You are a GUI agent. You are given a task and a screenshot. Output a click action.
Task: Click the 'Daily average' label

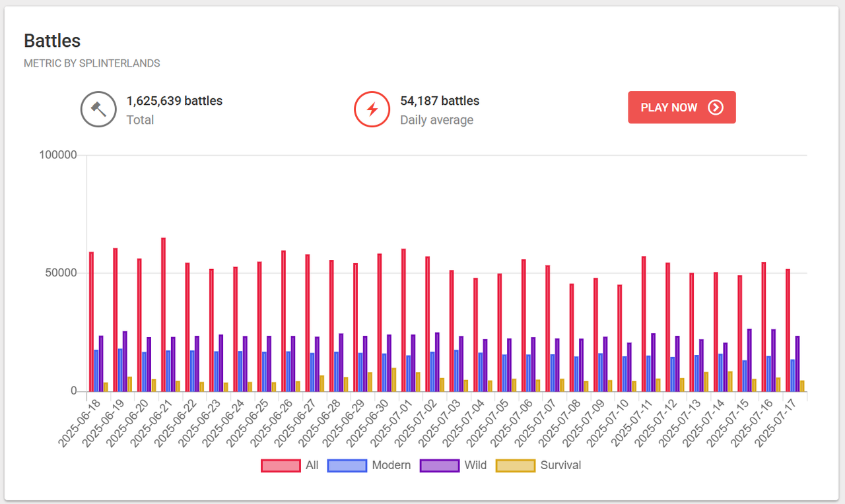tap(436, 120)
